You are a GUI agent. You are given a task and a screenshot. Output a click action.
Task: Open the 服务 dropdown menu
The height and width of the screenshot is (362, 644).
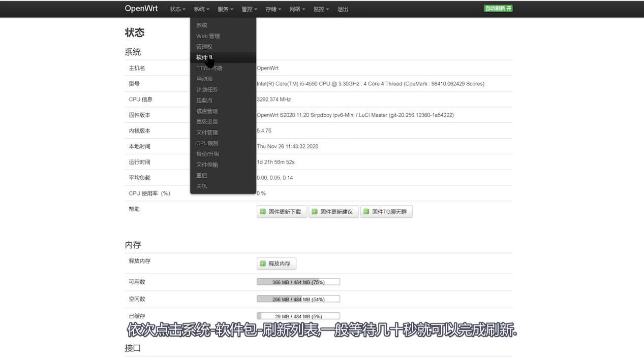[225, 9]
